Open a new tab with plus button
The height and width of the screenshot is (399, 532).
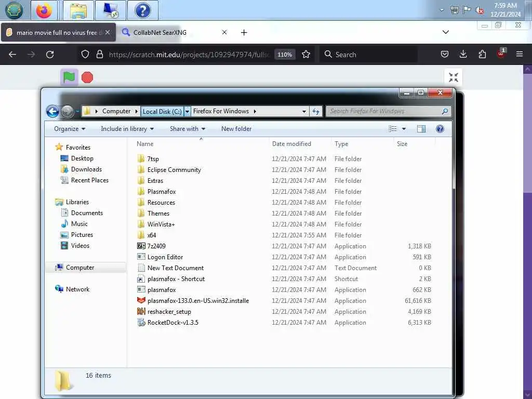pyautogui.click(x=244, y=33)
